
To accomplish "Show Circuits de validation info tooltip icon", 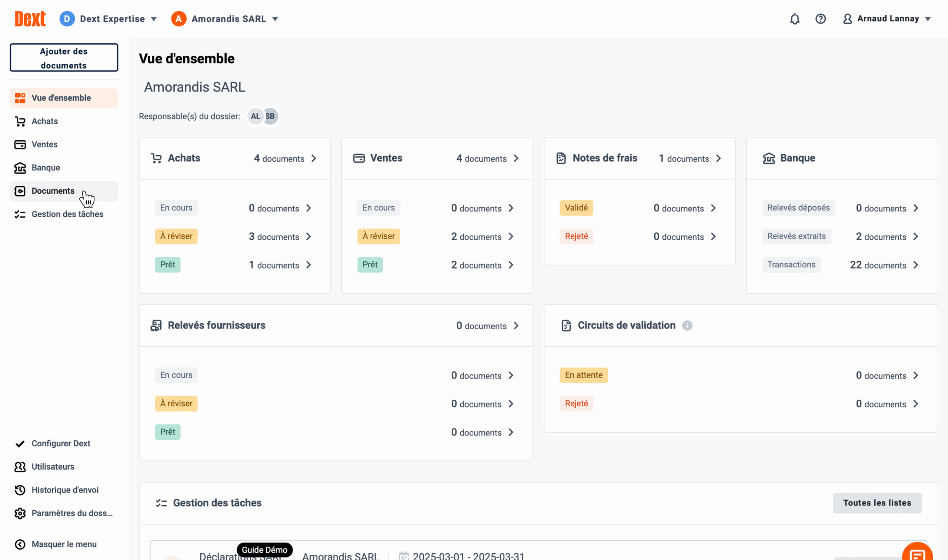I will click(x=687, y=325).
